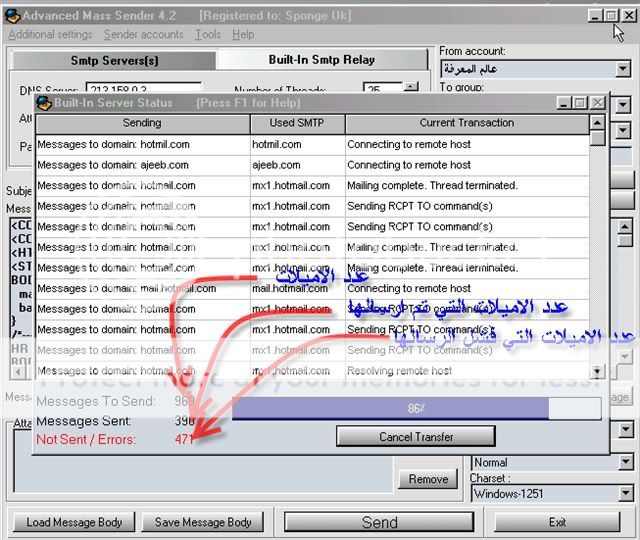Click the Messages To Send label
The height and width of the screenshot is (540, 640).
pyautogui.click(x=96, y=401)
